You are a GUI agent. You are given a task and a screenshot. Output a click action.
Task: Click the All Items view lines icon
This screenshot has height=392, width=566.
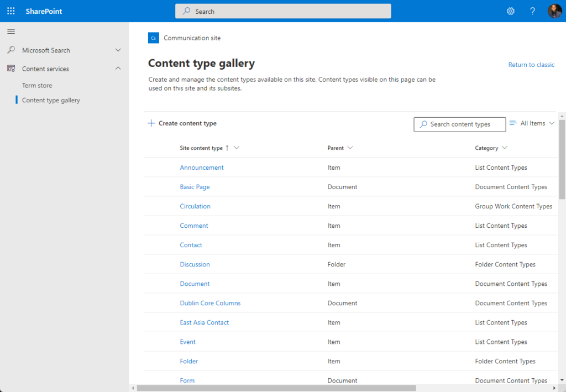click(513, 123)
